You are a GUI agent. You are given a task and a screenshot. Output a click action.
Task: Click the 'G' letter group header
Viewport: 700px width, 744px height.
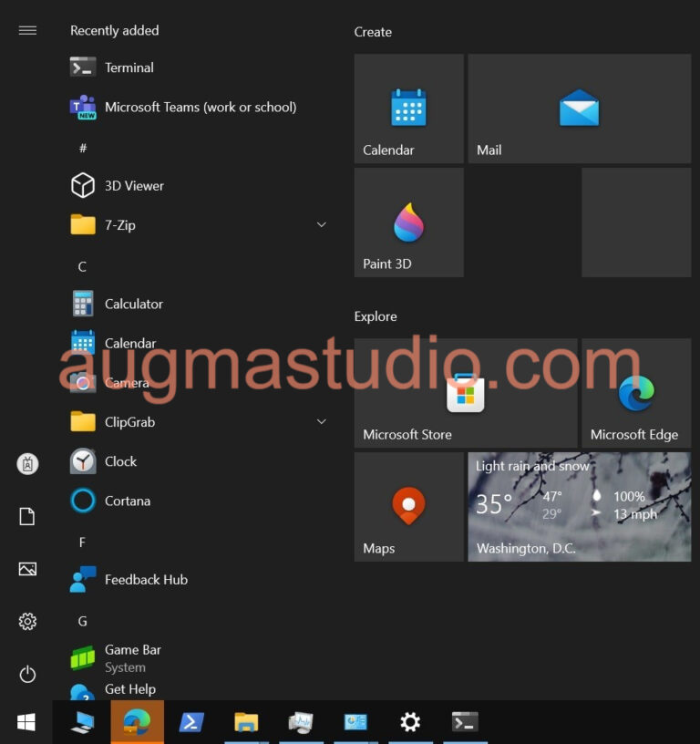[82, 621]
